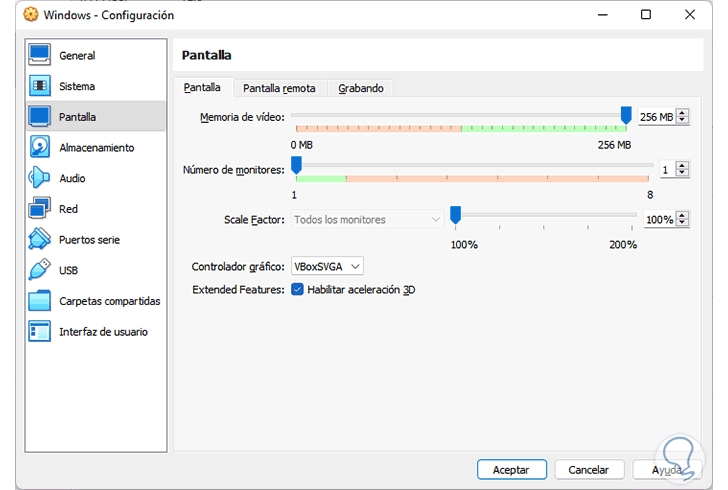
Task: Open the Red network icon
Action: [x=40, y=209]
